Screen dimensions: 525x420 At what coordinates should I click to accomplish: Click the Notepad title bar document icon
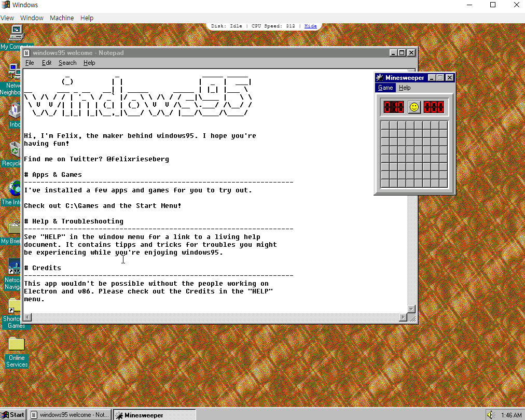[x=27, y=53]
